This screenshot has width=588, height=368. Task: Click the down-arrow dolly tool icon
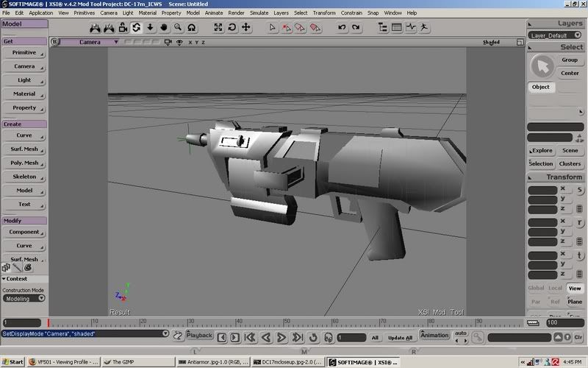[x=150, y=27]
